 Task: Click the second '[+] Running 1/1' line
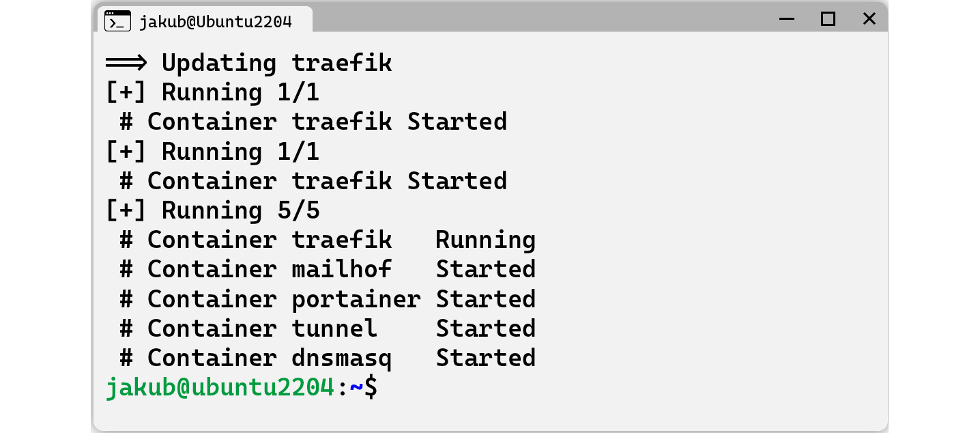pos(212,151)
